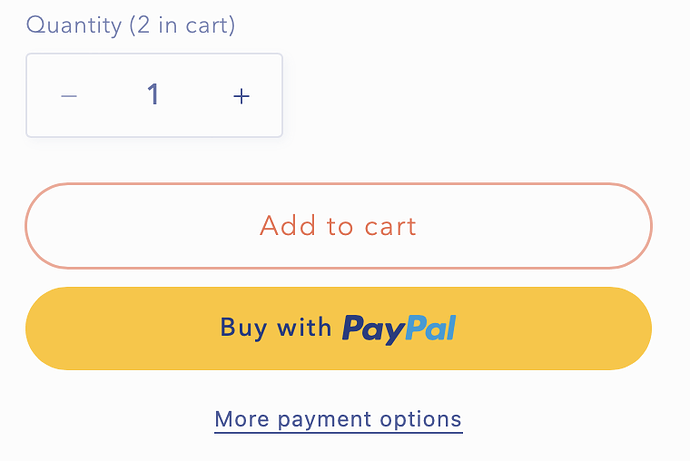This screenshot has width=690, height=461.
Task: Show other payment methods
Action: point(338,419)
